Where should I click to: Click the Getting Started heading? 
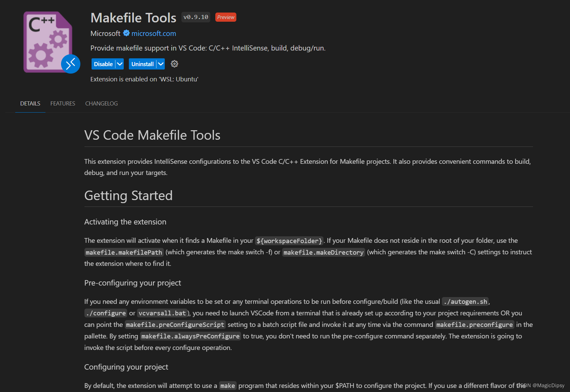(128, 196)
